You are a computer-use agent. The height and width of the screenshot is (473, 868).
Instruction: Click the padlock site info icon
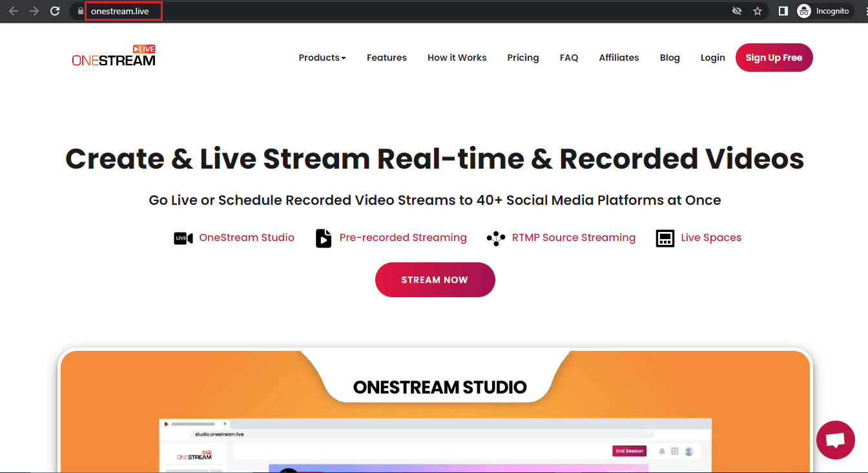pyautogui.click(x=80, y=11)
